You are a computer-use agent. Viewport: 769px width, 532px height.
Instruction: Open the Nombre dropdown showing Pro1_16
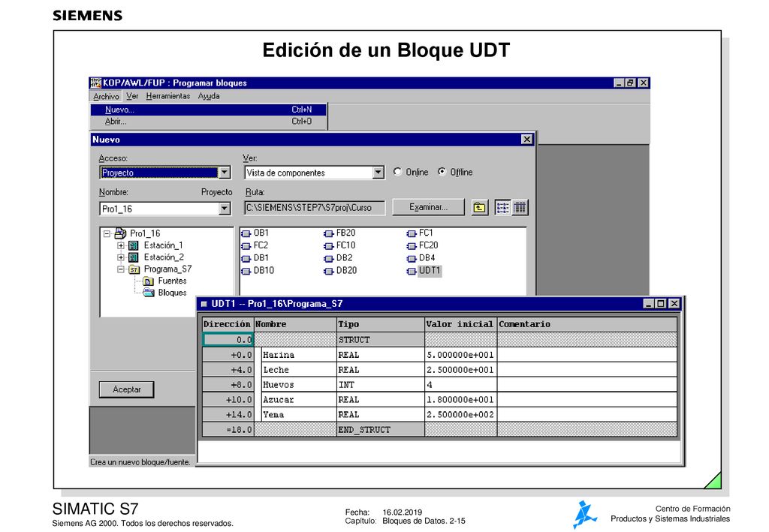pyautogui.click(x=224, y=209)
